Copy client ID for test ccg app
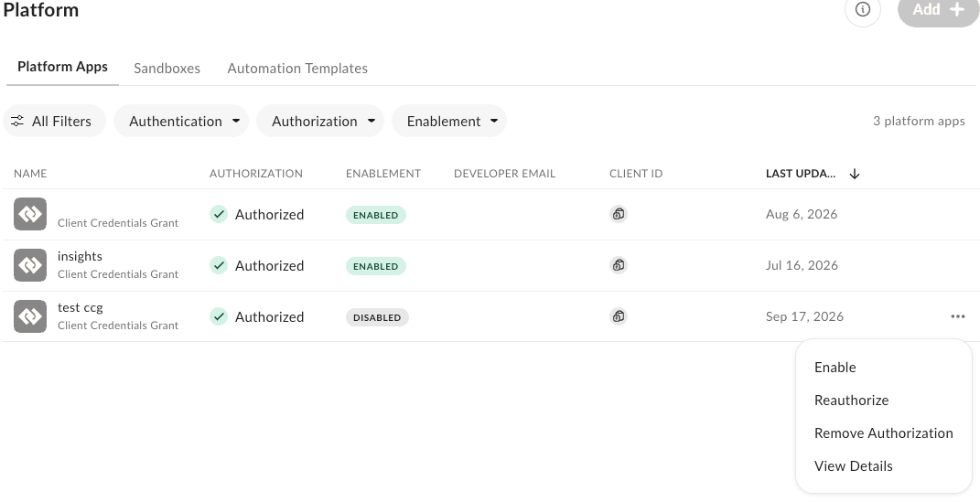The width and height of the screenshot is (980, 502). 619,316
